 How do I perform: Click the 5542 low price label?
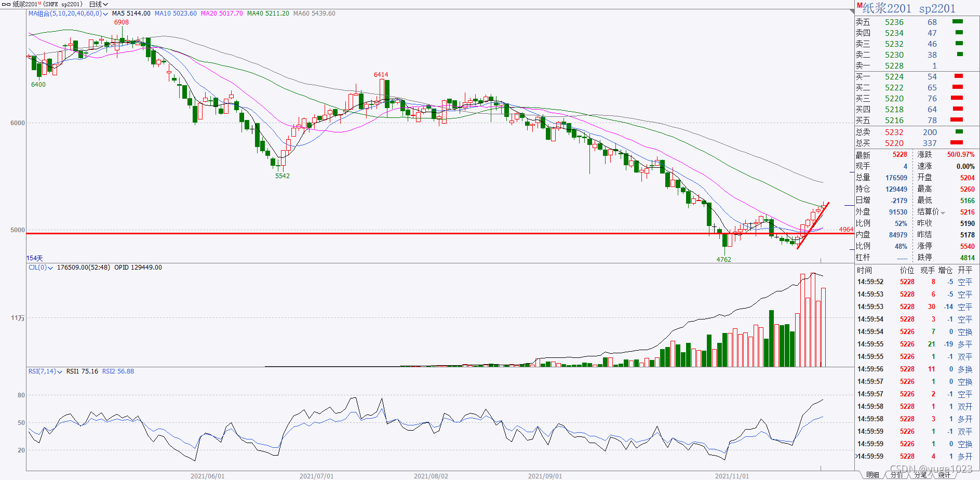(x=283, y=176)
